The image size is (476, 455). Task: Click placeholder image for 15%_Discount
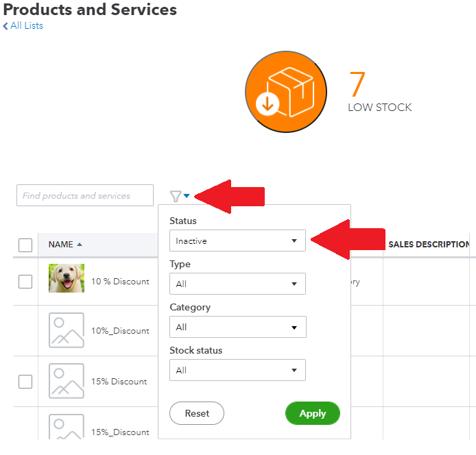click(67, 428)
